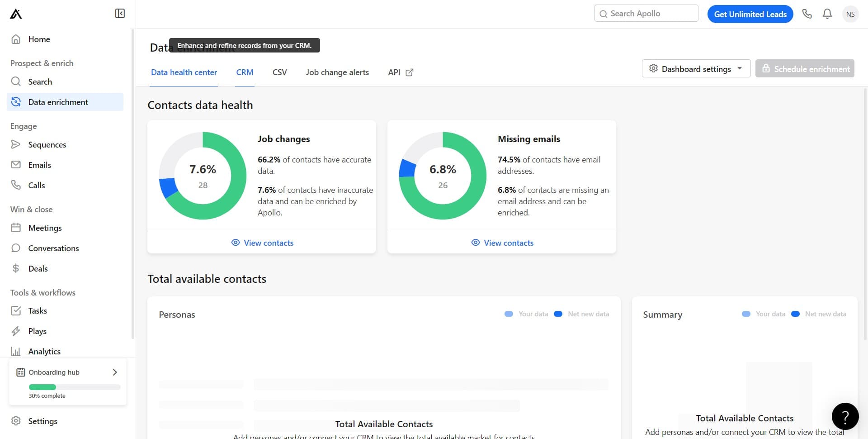Expand the Onboarding hub panel
The image size is (868, 439).
pos(114,372)
